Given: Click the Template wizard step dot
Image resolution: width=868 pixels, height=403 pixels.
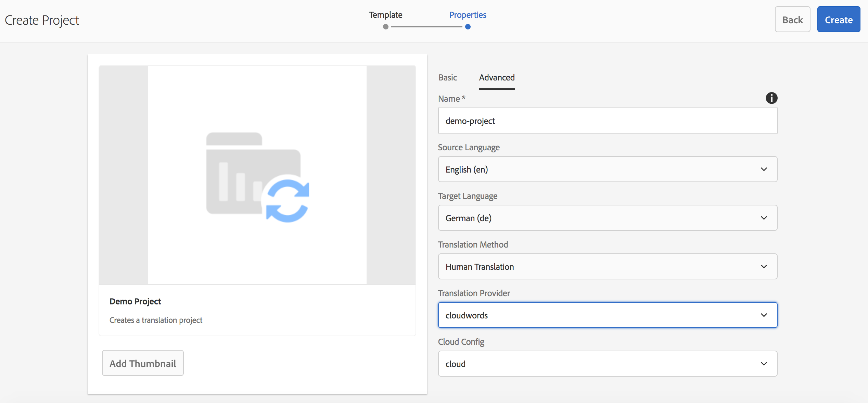Looking at the screenshot, I should point(385,27).
